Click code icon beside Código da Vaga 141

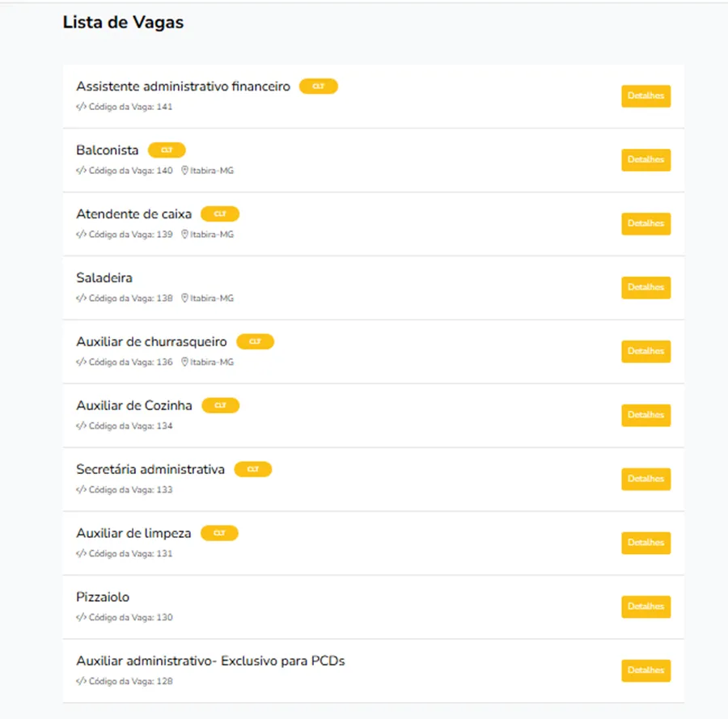point(81,107)
